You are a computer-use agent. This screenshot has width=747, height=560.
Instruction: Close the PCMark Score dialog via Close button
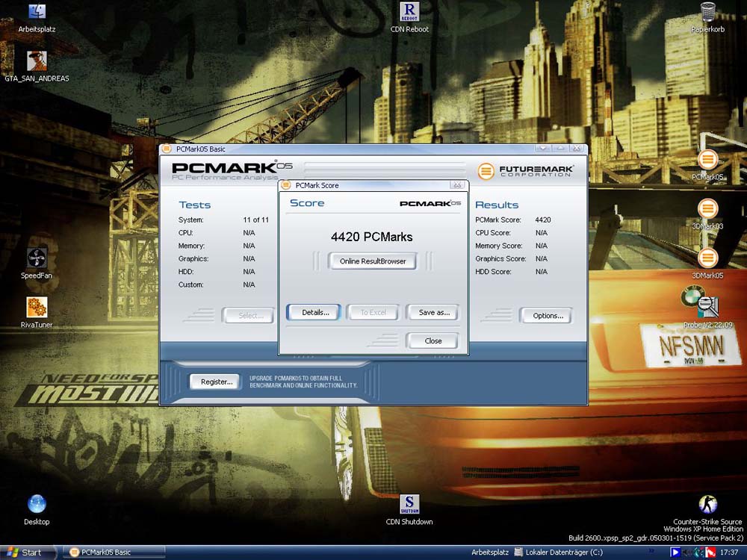point(433,341)
